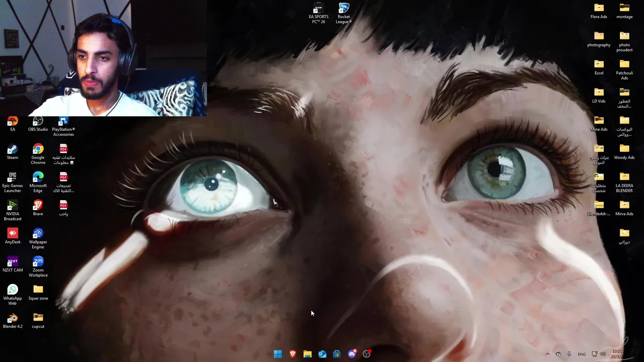Select the PDF file named واجب
This screenshot has width=644, height=362.
tap(63, 208)
